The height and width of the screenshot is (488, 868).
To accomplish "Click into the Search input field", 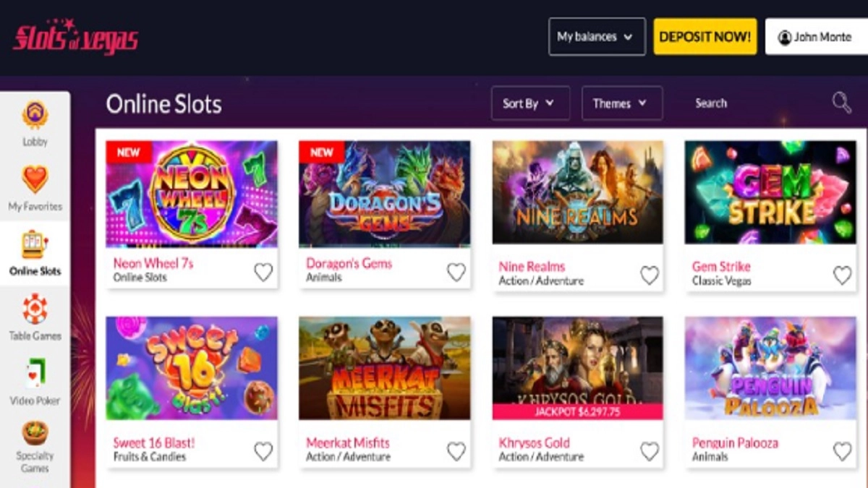I will [752, 103].
